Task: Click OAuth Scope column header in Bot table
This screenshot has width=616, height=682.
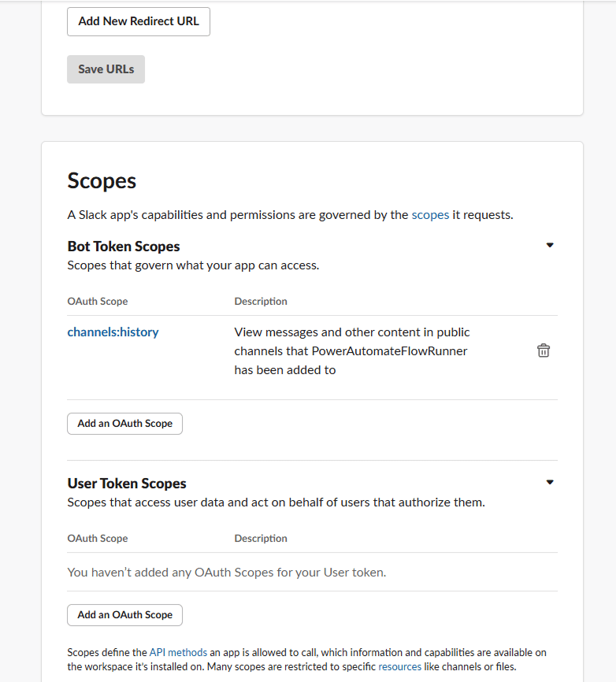Action: point(98,302)
